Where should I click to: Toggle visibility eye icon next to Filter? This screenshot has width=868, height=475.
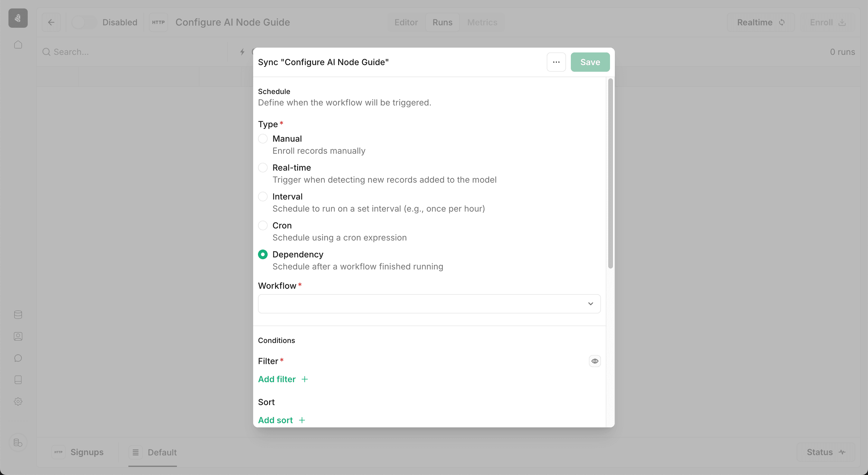tap(595, 361)
